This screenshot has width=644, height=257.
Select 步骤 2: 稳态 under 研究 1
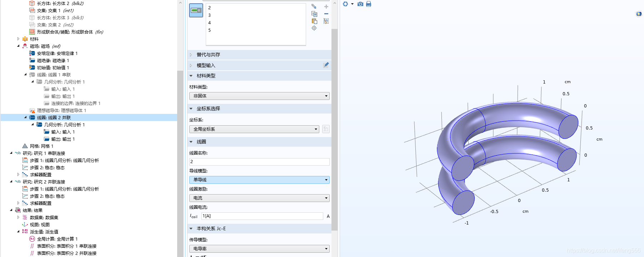pyautogui.click(x=44, y=167)
